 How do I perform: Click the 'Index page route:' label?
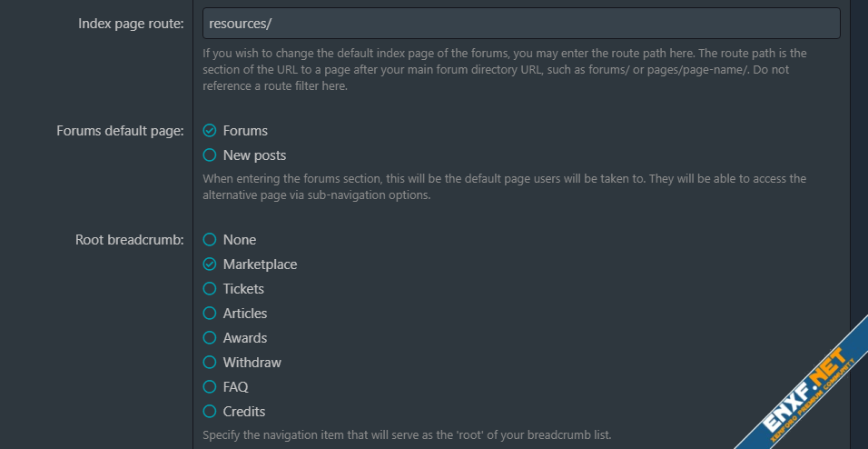click(131, 24)
